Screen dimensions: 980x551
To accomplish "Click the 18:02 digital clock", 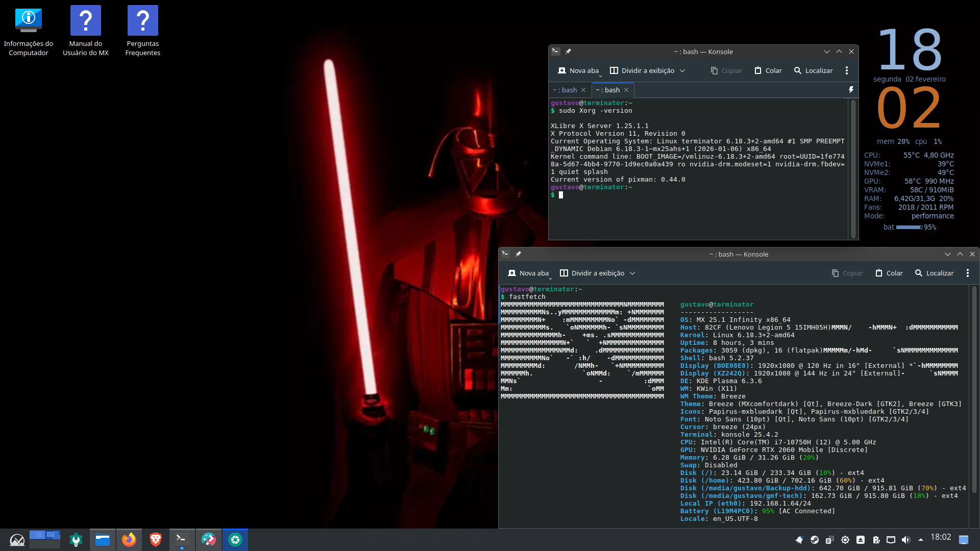I will pos(941,537).
